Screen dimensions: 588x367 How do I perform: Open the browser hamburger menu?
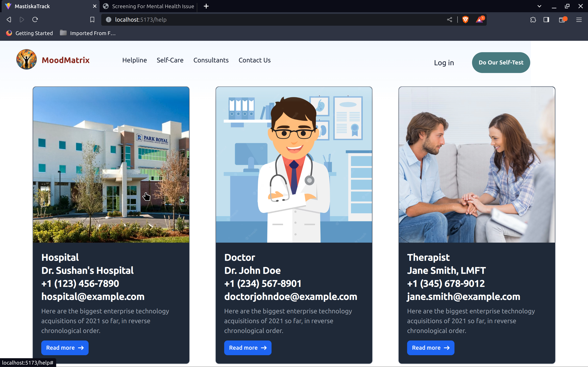point(579,20)
